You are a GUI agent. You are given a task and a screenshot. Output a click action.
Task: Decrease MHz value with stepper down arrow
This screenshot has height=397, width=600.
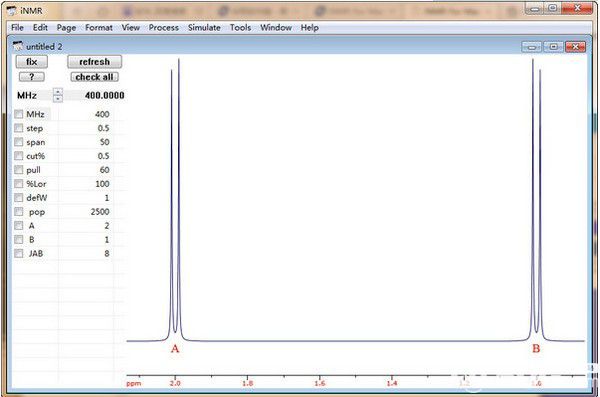coord(58,99)
